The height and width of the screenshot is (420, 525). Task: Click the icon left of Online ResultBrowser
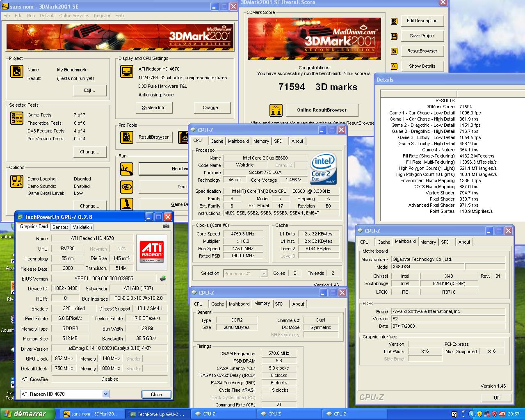[x=276, y=110]
